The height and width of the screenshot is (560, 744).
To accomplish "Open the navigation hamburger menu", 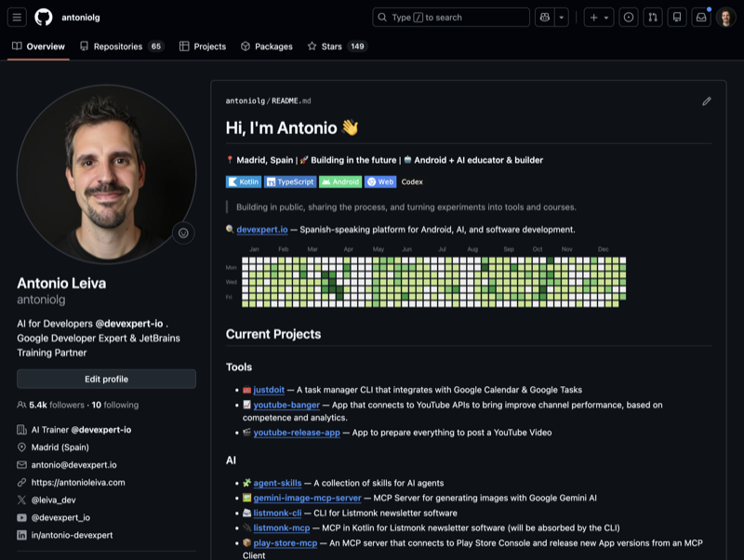I will [x=17, y=16].
